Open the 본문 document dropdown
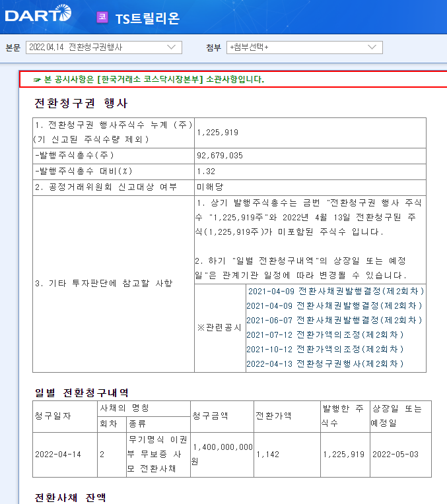Screen dimensions: 447x504 104,47
